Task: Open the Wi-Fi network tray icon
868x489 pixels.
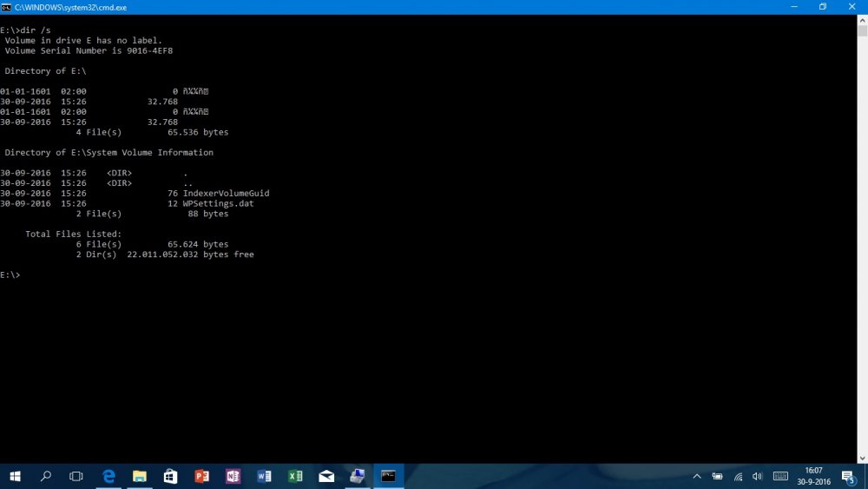Action: (x=738, y=476)
